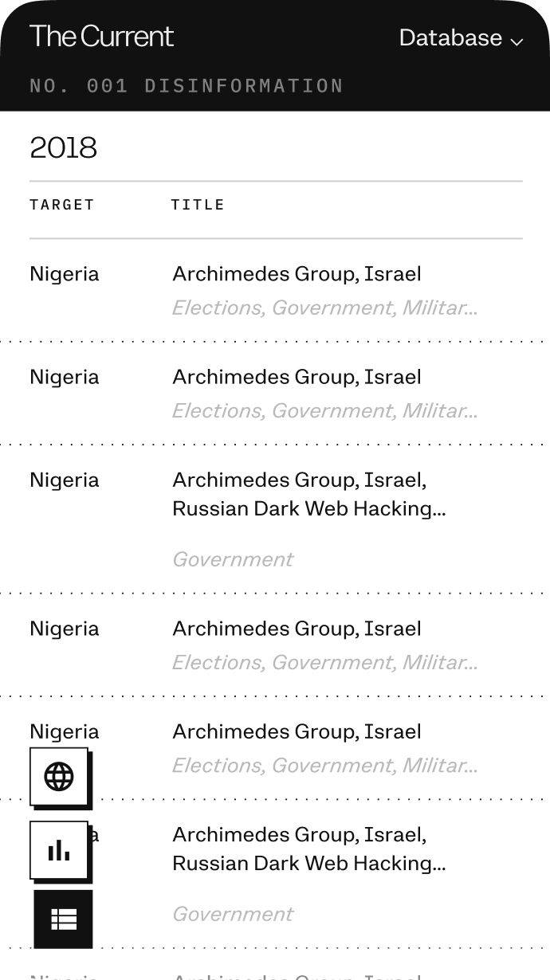
Task: Click the chevron next to Database
Action: (517, 41)
